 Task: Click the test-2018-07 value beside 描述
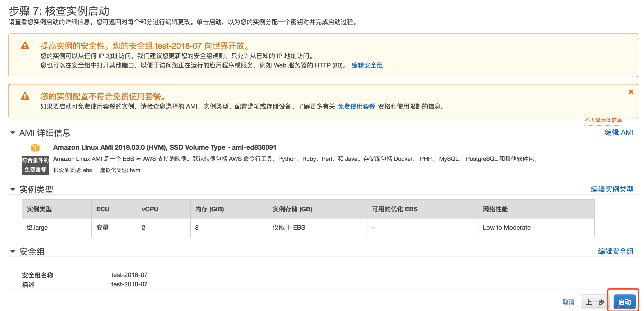pos(129,284)
